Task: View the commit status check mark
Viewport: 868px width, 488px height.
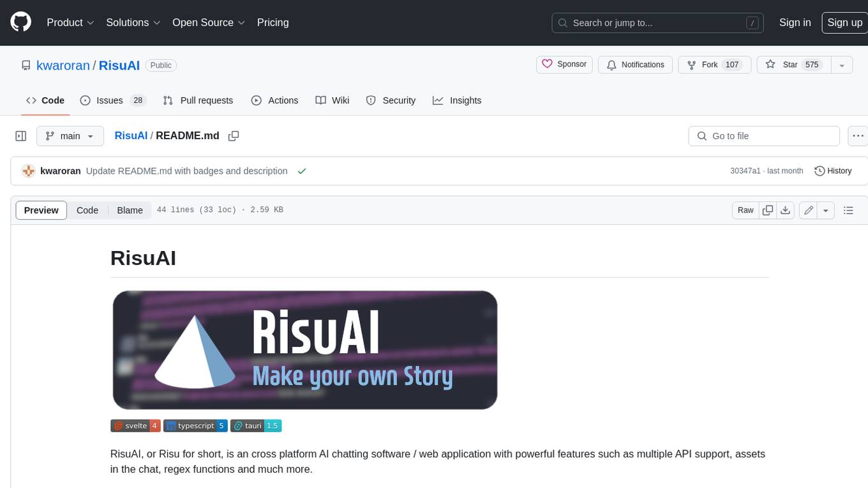Action: 302,171
